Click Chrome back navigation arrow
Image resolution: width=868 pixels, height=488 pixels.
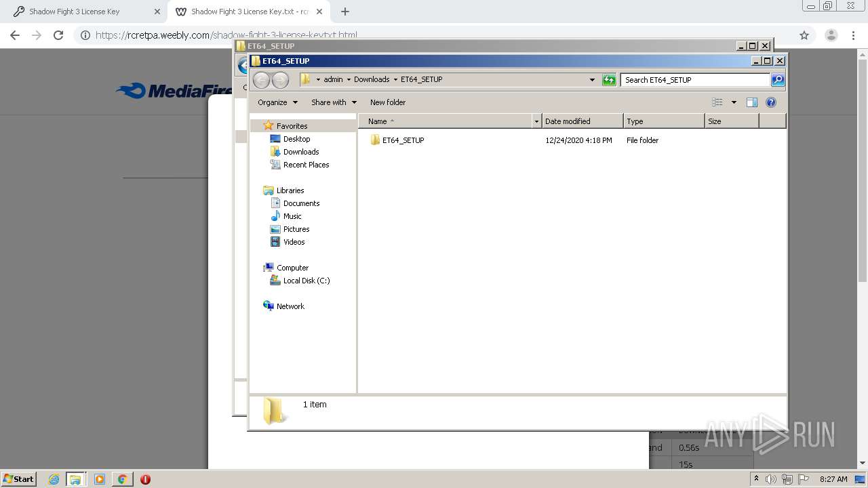(15, 35)
